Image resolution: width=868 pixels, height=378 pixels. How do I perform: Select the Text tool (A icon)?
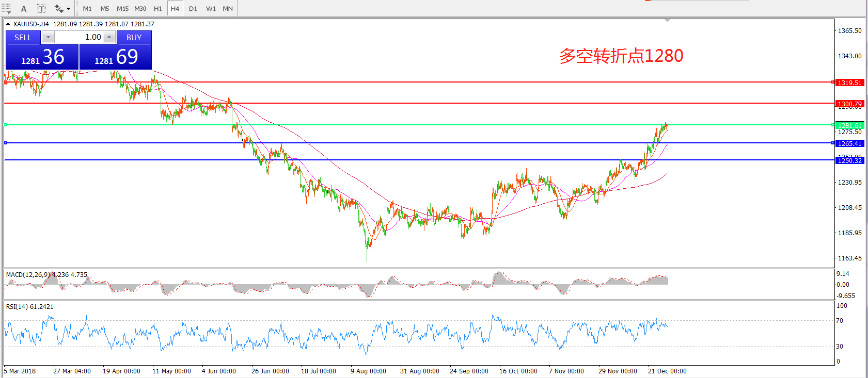click(x=24, y=9)
